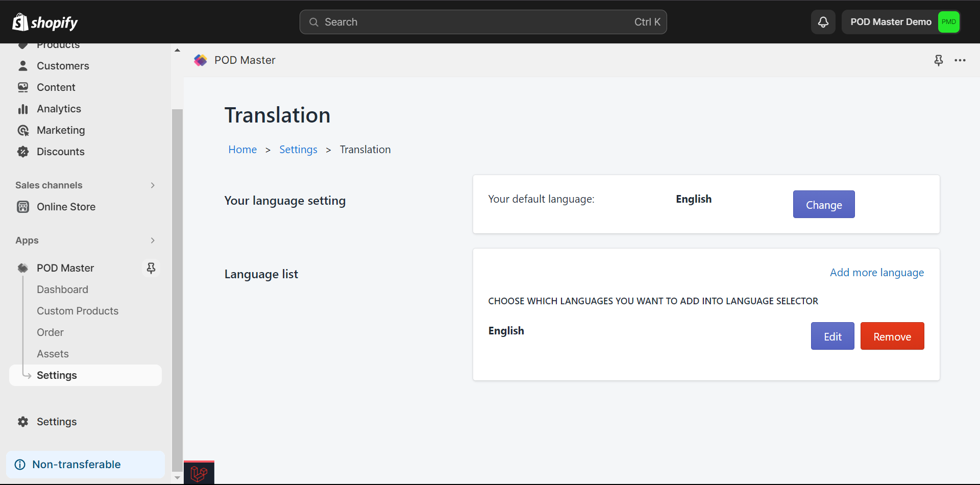Open POD Master app entry
Image resolution: width=980 pixels, height=485 pixels.
pyautogui.click(x=65, y=268)
